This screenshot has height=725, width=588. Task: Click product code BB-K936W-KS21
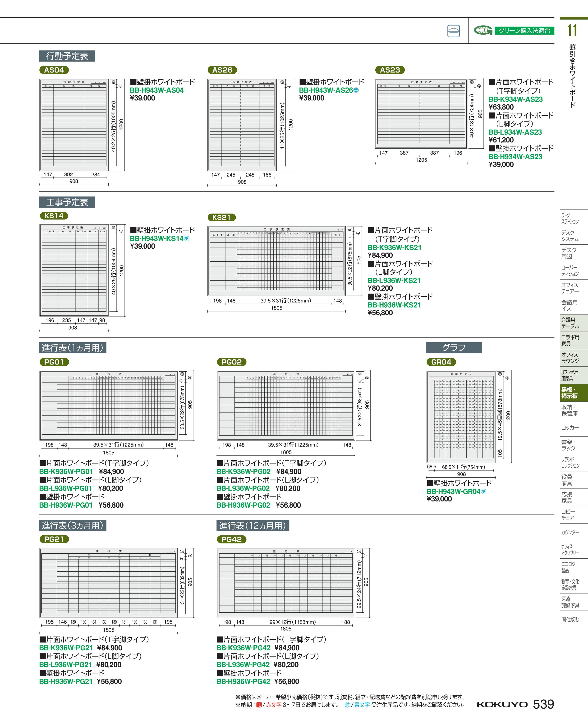pos(395,247)
